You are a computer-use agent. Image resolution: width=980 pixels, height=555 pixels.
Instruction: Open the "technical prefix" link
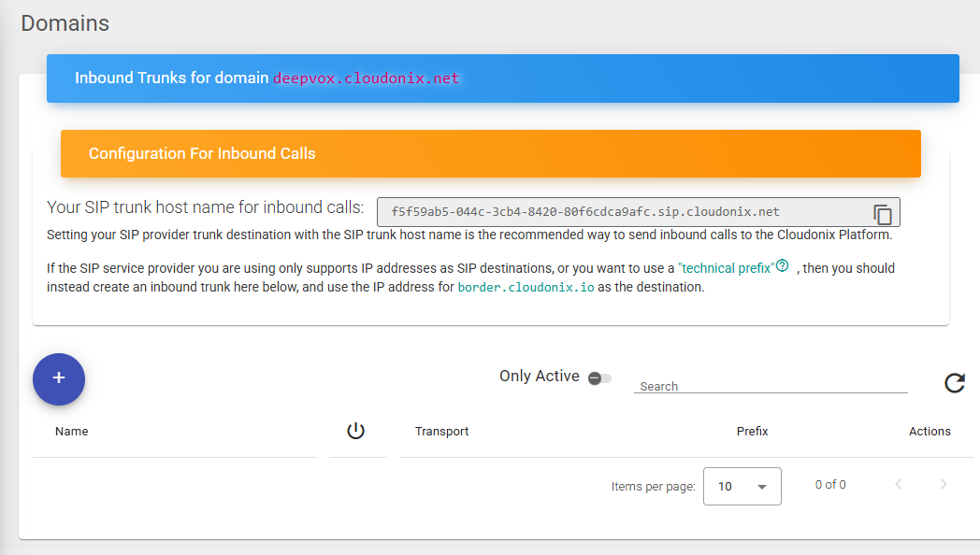(x=726, y=268)
